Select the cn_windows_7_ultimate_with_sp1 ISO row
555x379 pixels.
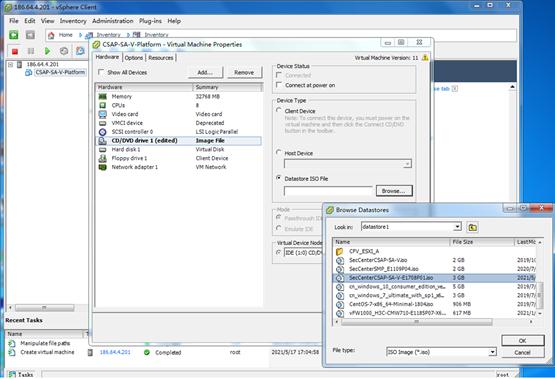(435, 295)
